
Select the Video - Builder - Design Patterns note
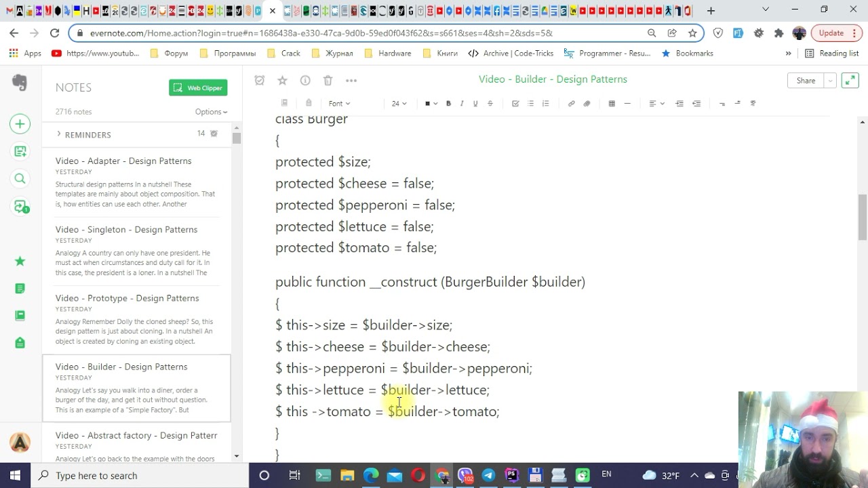point(136,388)
